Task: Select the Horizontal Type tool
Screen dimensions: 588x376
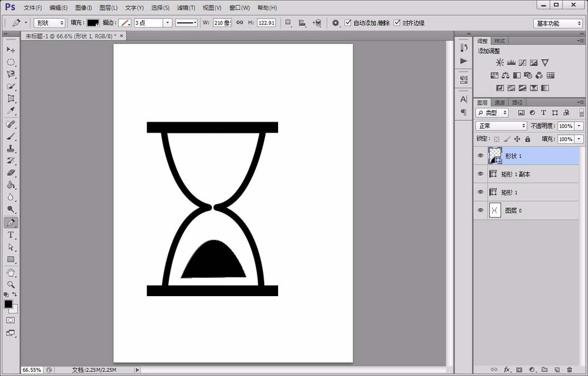Action: click(11, 235)
